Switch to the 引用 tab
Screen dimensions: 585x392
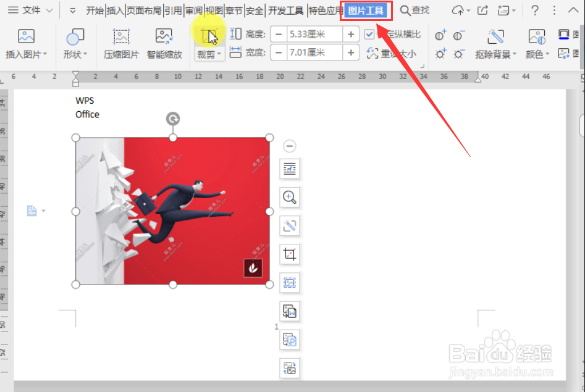[x=173, y=10]
